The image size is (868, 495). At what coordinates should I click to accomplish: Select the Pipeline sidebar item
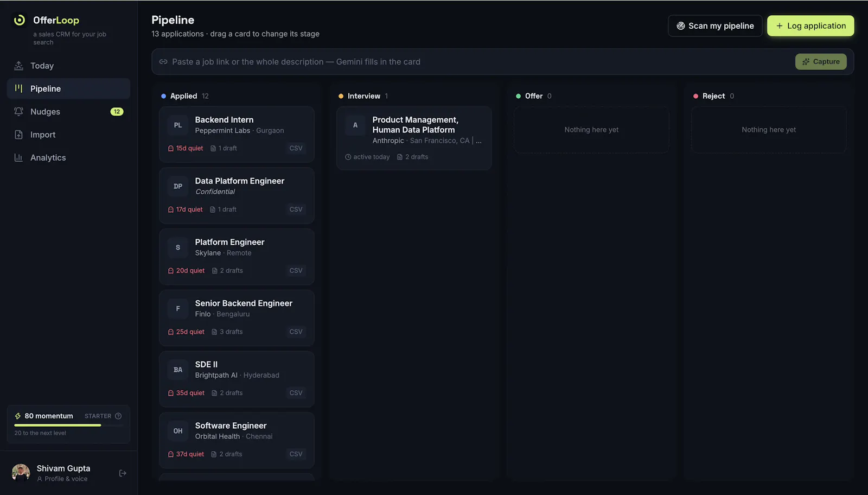click(x=68, y=88)
